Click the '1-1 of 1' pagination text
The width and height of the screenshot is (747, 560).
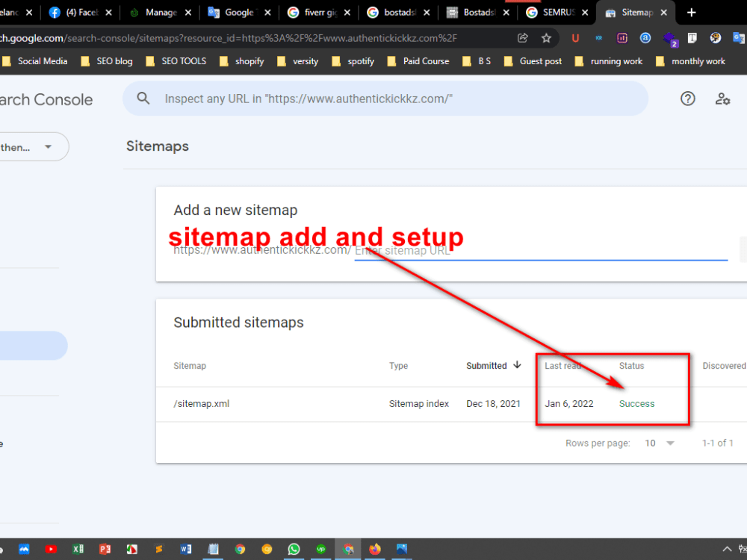[717, 444]
